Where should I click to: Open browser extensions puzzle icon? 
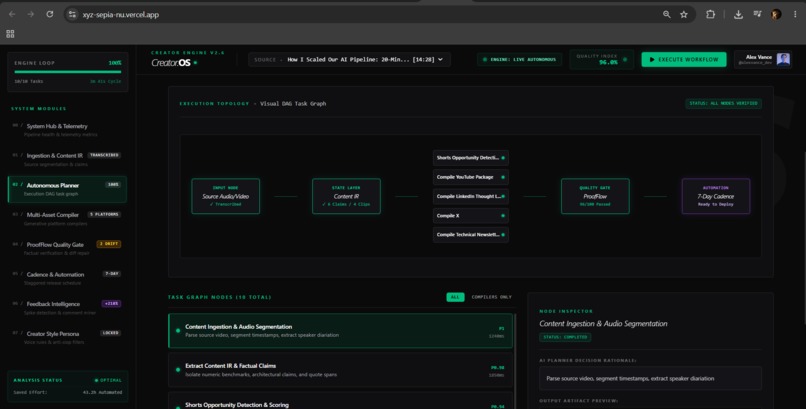point(710,14)
